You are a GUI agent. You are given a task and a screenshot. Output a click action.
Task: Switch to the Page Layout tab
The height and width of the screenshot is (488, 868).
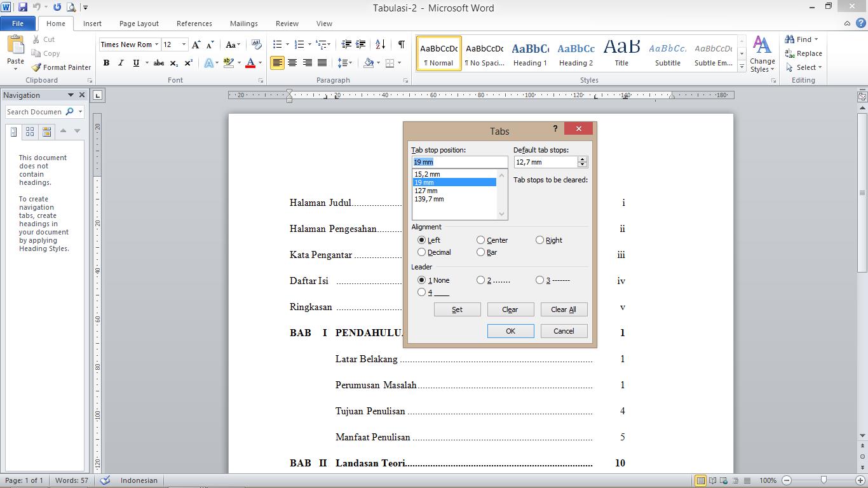(x=139, y=24)
